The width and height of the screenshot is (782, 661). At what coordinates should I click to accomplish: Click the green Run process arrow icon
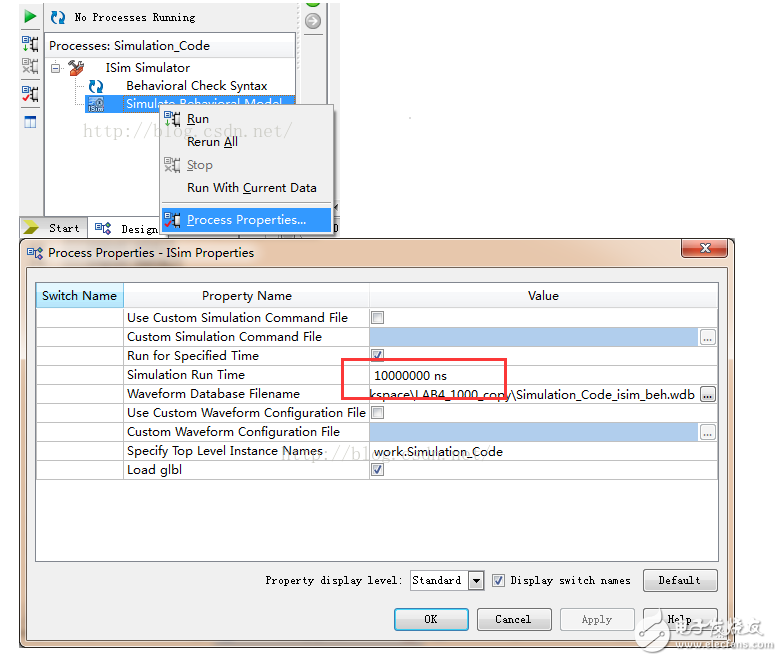coord(30,17)
